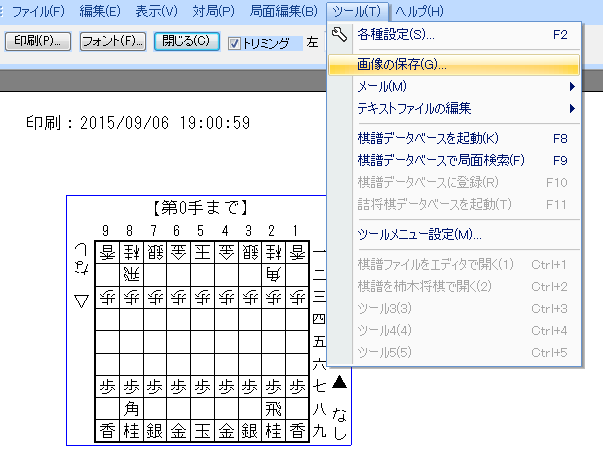Click the upside-down 王 king piece on the top row
The height and width of the screenshot is (451, 603).
point(202,250)
